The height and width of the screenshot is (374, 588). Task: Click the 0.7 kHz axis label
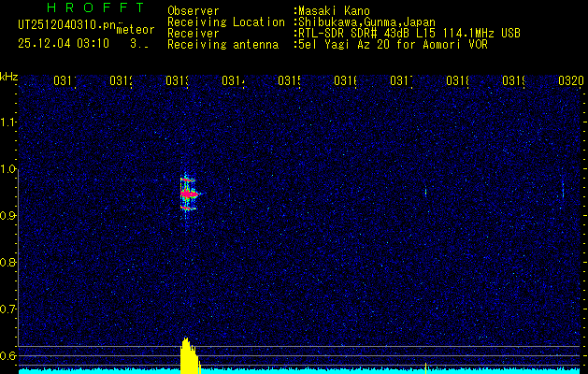(x=8, y=309)
